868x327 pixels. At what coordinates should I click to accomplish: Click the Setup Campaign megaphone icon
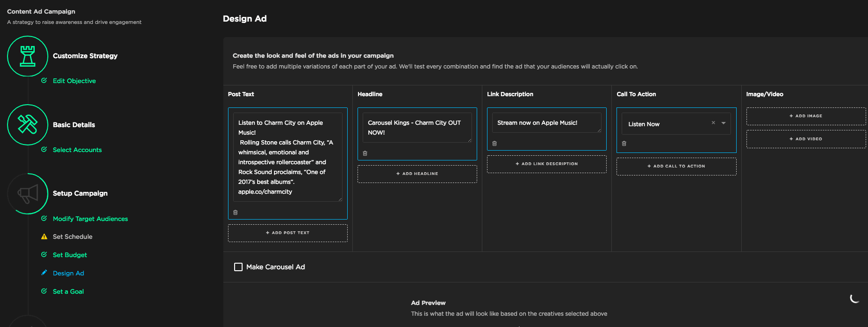pos(28,194)
